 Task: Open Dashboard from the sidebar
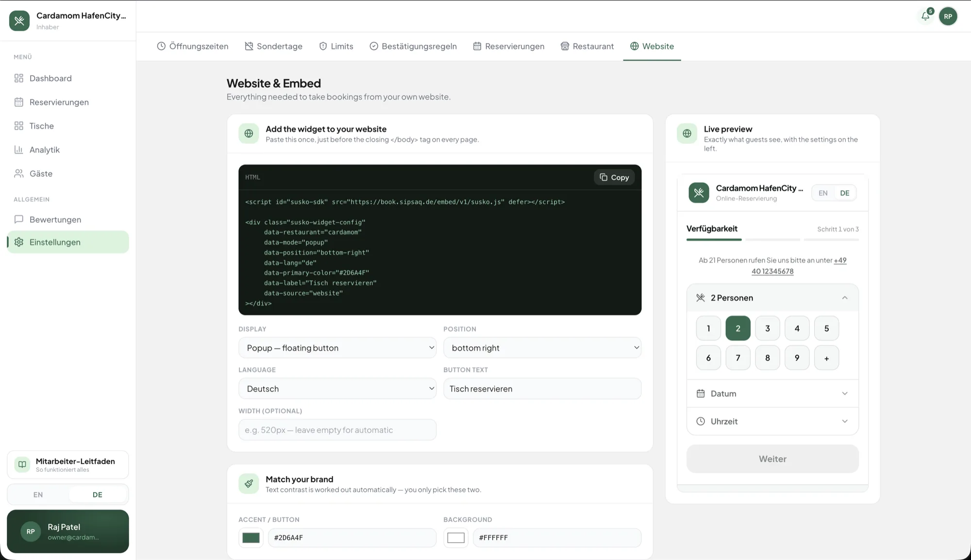68,78
